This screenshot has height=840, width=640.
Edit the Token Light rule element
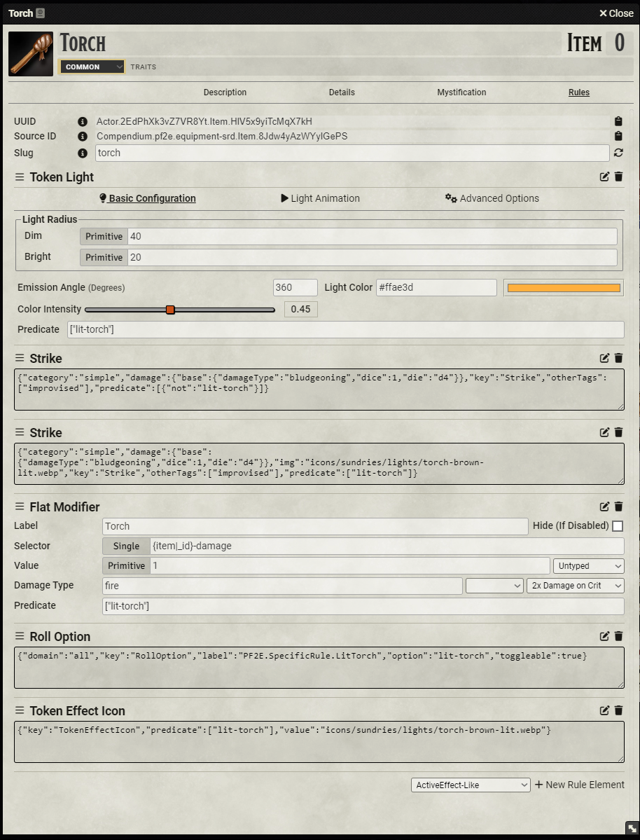coord(604,177)
